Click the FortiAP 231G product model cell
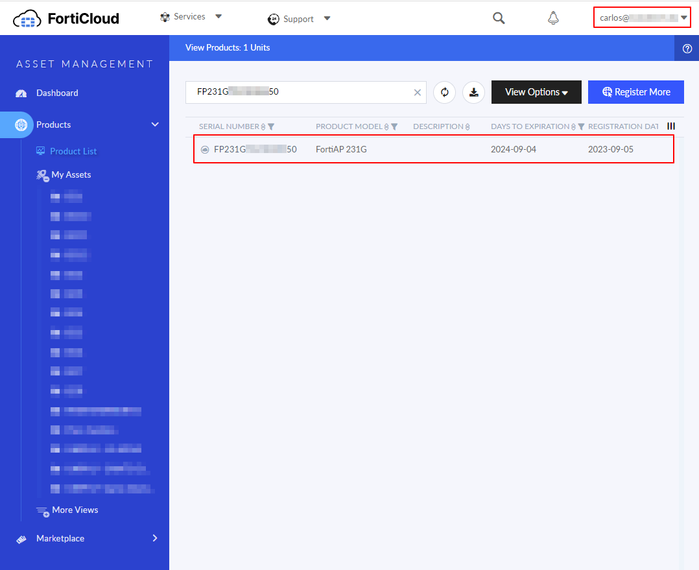Screen dimensions: 699x570 [341, 149]
